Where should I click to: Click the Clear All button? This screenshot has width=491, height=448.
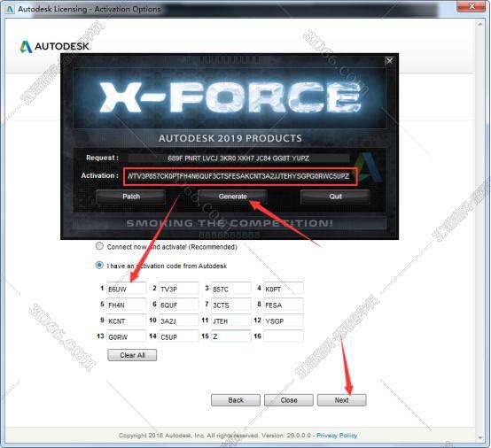(x=132, y=355)
